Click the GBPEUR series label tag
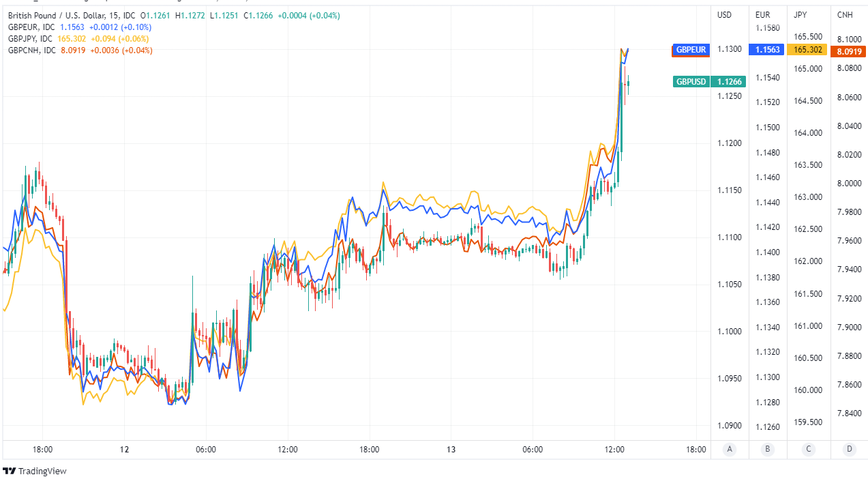The width and height of the screenshot is (868, 479). point(691,50)
